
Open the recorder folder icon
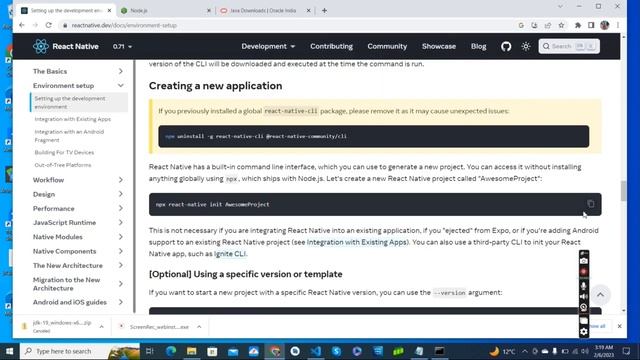(584, 320)
